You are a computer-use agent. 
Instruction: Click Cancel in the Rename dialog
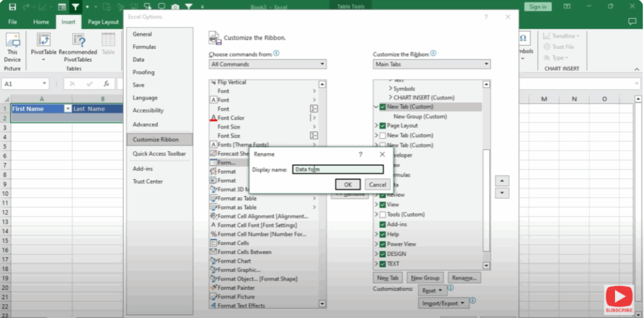click(x=377, y=185)
